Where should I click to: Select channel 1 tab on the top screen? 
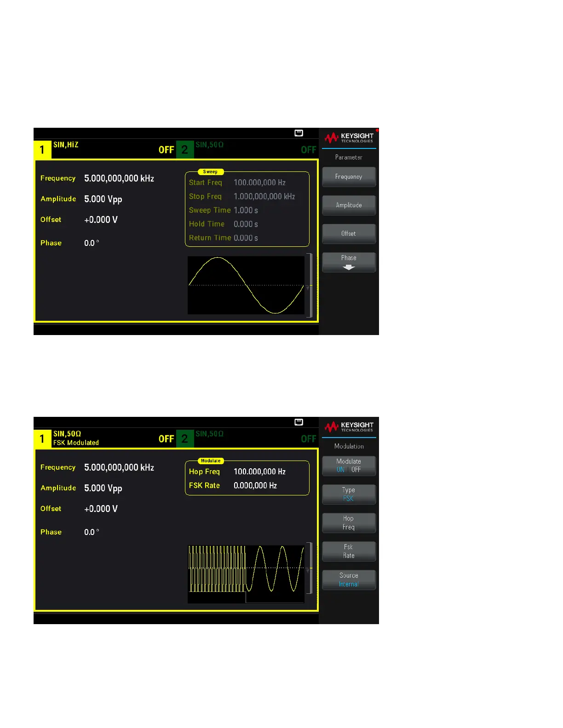[x=42, y=149]
